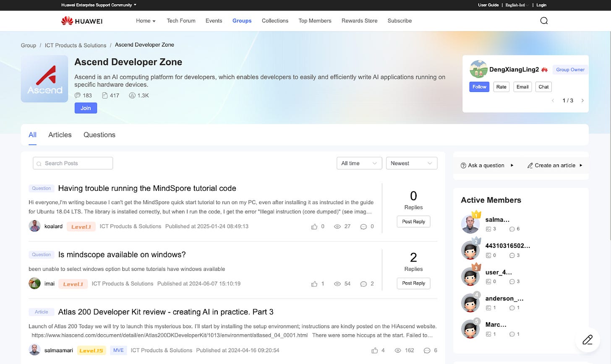Select the All tab

pyautogui.click(x=32, y=135)
